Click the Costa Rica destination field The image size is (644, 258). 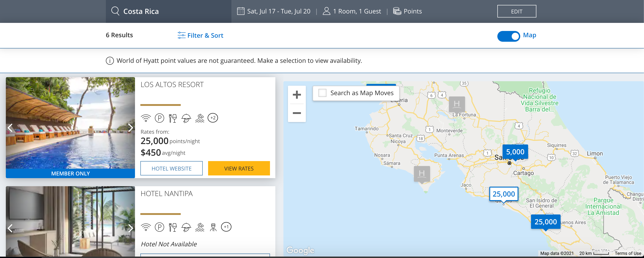168,11
